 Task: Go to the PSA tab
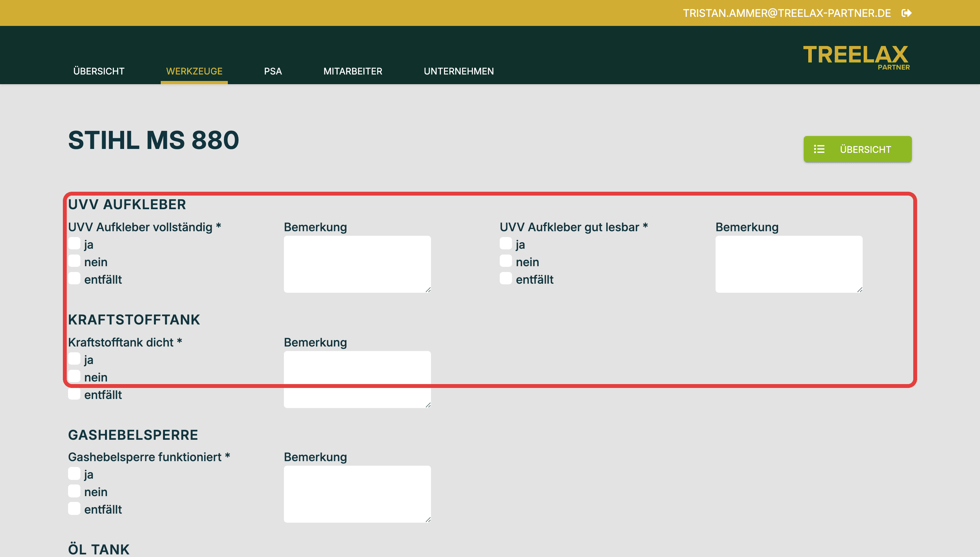pos(273,71)
